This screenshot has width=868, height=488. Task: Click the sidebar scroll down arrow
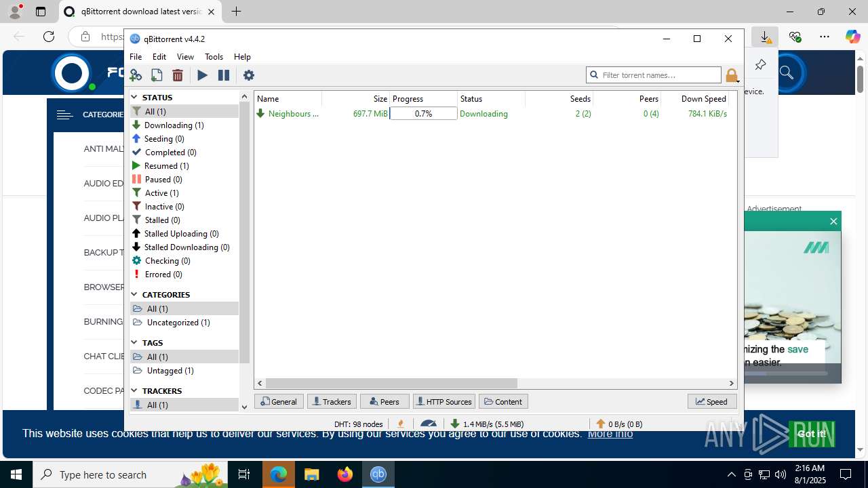point(245,407)
